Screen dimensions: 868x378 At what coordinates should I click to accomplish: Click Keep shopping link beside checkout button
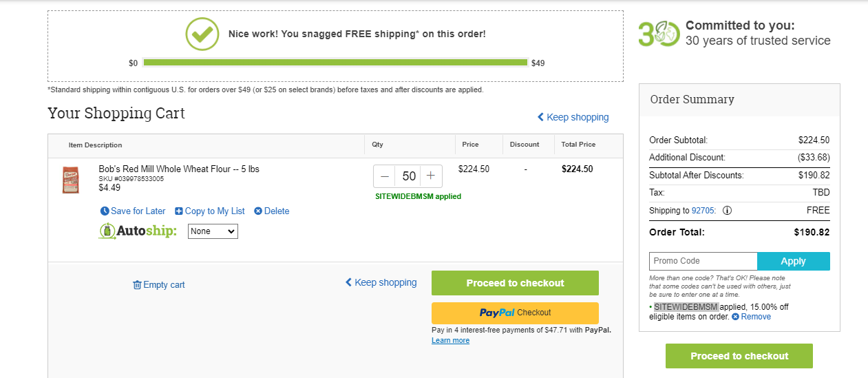[381, 282]
